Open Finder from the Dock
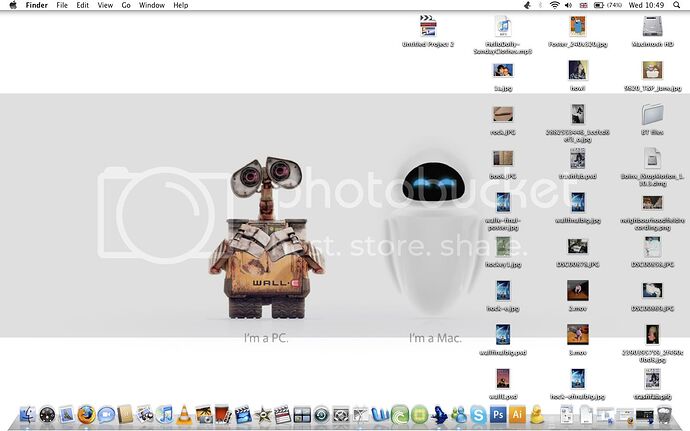Image resolution: width=690 pixels, height=431 pixels. pos(27,414)
